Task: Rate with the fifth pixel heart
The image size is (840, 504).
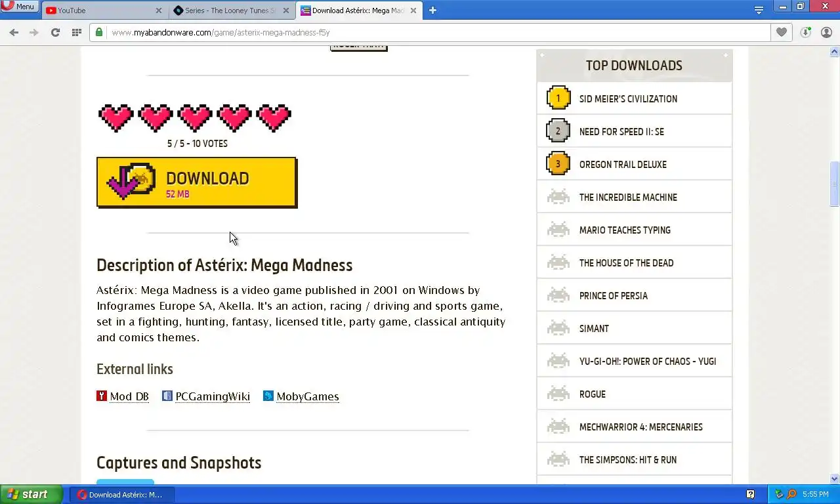Action: [x=274, y=118]
